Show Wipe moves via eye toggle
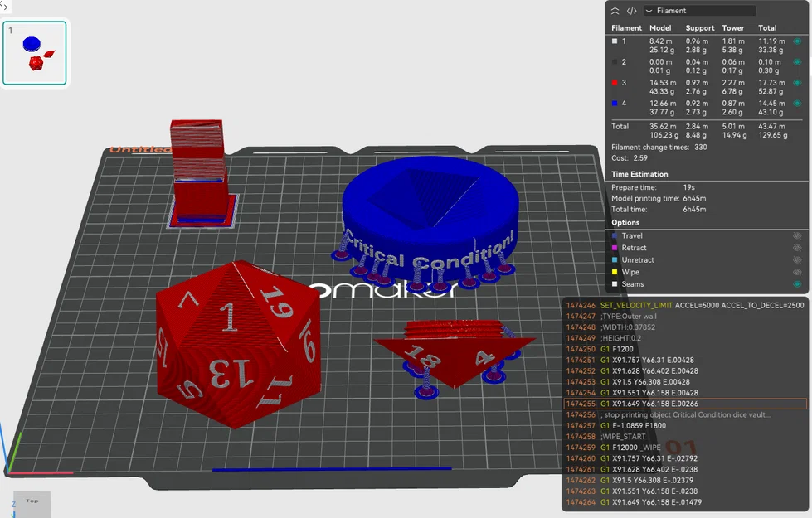812x518 pixels. (x=798, y=272)
